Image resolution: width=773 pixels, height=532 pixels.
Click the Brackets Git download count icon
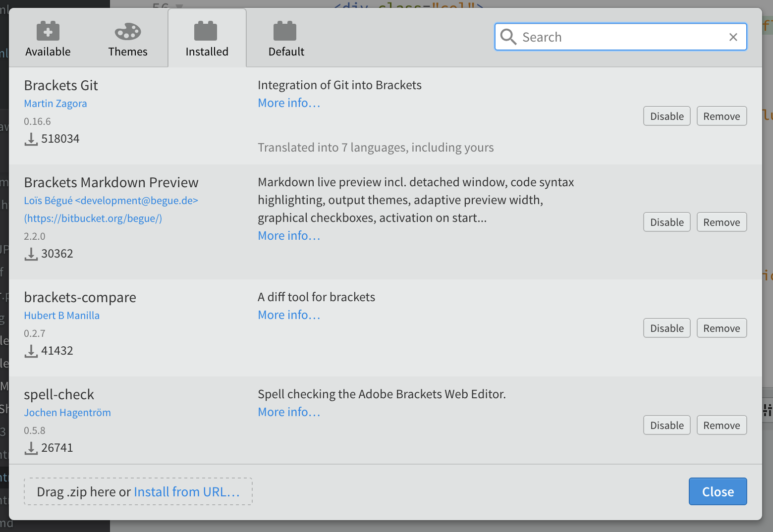[x=31, y=139]
